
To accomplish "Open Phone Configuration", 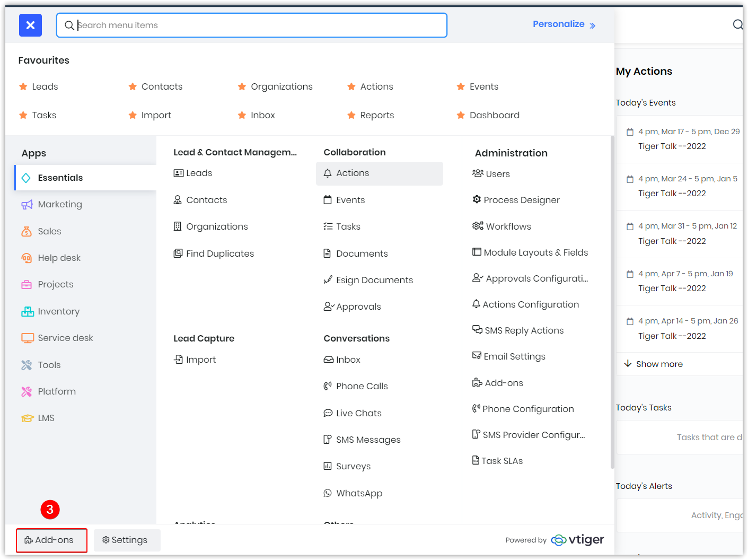I will pos(523,409).
